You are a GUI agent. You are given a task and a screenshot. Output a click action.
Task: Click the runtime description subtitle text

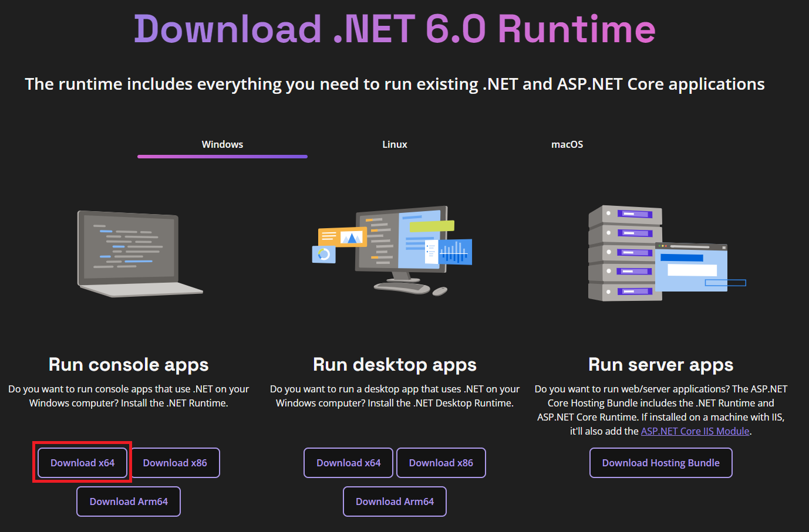(395, 83)
